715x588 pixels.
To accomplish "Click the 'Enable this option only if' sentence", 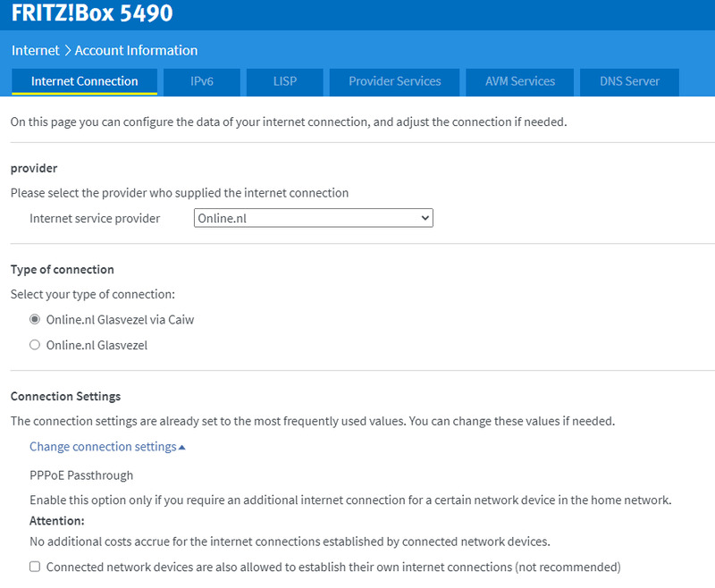I will point(350,500).
